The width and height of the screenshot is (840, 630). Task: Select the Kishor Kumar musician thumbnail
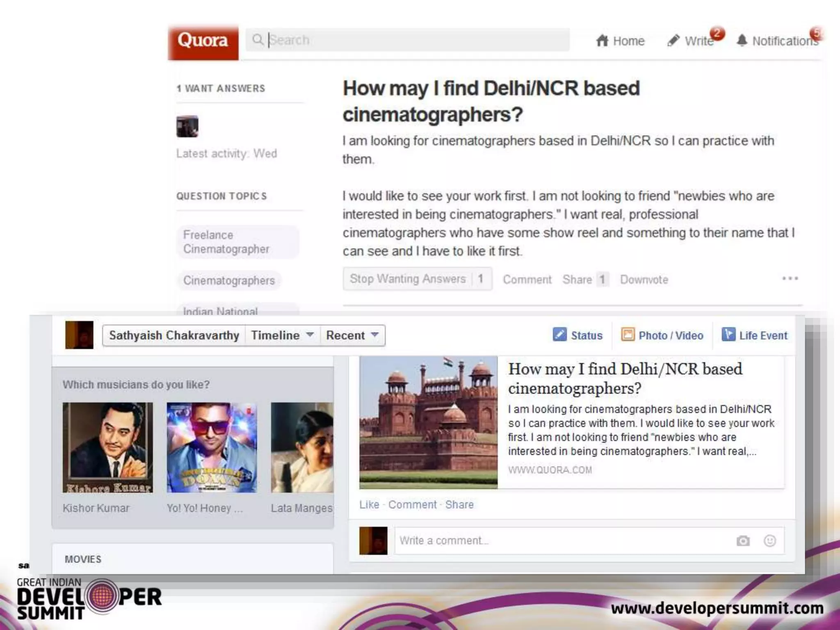click(107, 447)
